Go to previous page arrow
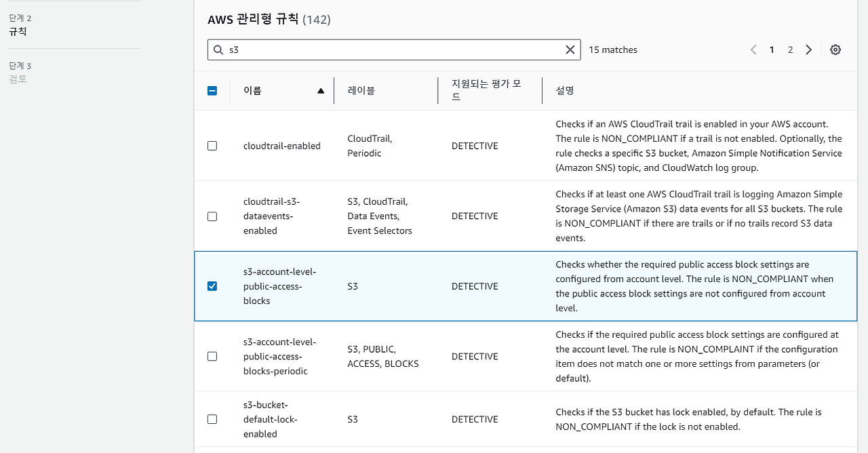This screenshot has height=453, width=868. pyautogui.click(x=753, y=50)
